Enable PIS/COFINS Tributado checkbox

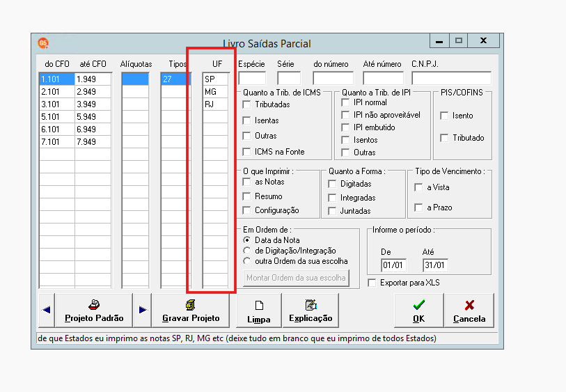click(x=444, y=138)
